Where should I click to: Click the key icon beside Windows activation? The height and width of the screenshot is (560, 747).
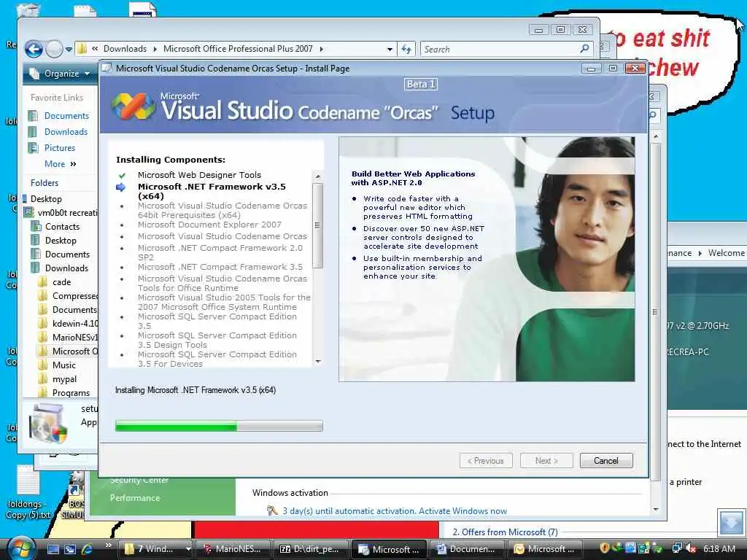coord(272,510)
